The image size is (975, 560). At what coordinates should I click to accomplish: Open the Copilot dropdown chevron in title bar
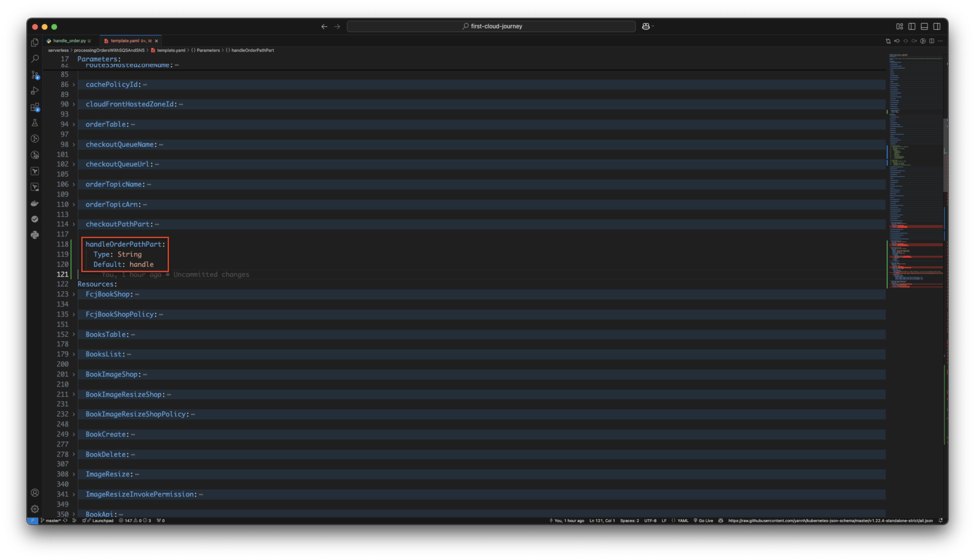click(x=652, y=26)
